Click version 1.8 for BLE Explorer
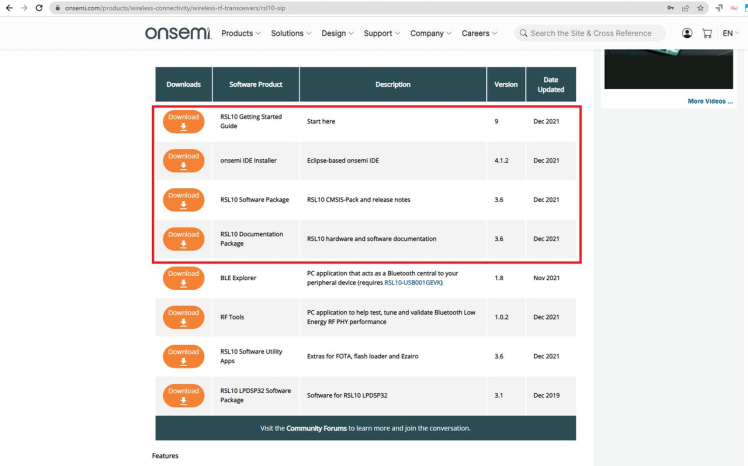Viewport: 748px width, 466px height. (499, 278)
